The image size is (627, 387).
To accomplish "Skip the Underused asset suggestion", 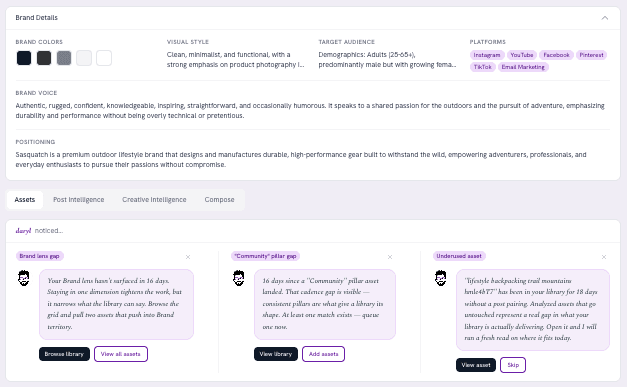I will click(x=513, y=365).
